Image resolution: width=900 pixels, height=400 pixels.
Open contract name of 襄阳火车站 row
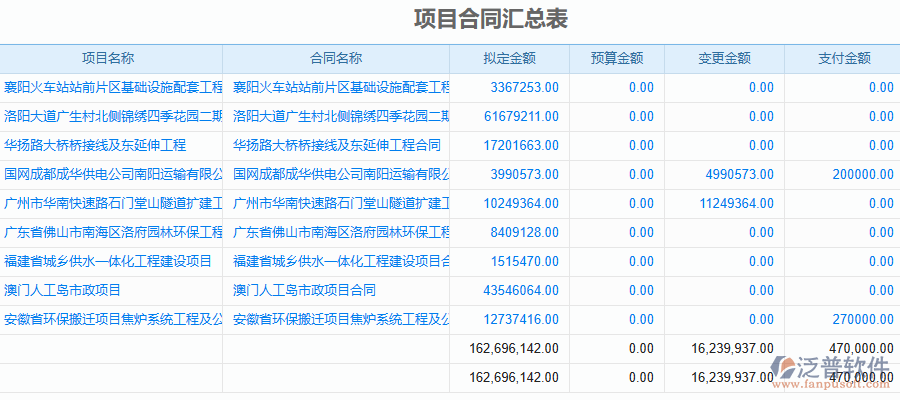point(341,88)
